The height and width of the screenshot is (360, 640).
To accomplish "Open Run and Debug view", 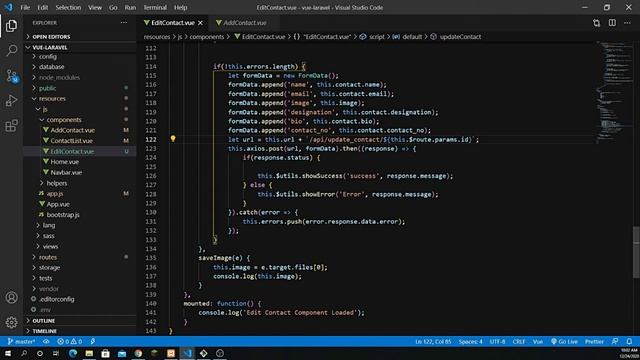I will 11,100.
